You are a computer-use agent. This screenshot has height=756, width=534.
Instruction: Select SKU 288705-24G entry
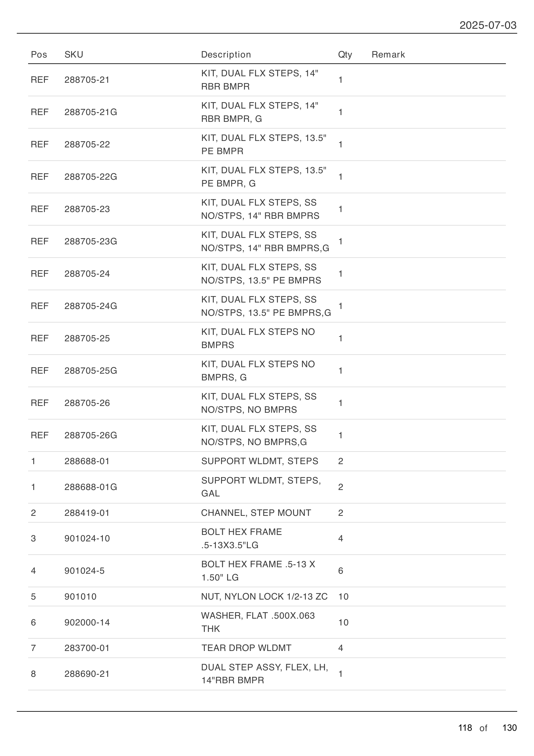[90, 306]
